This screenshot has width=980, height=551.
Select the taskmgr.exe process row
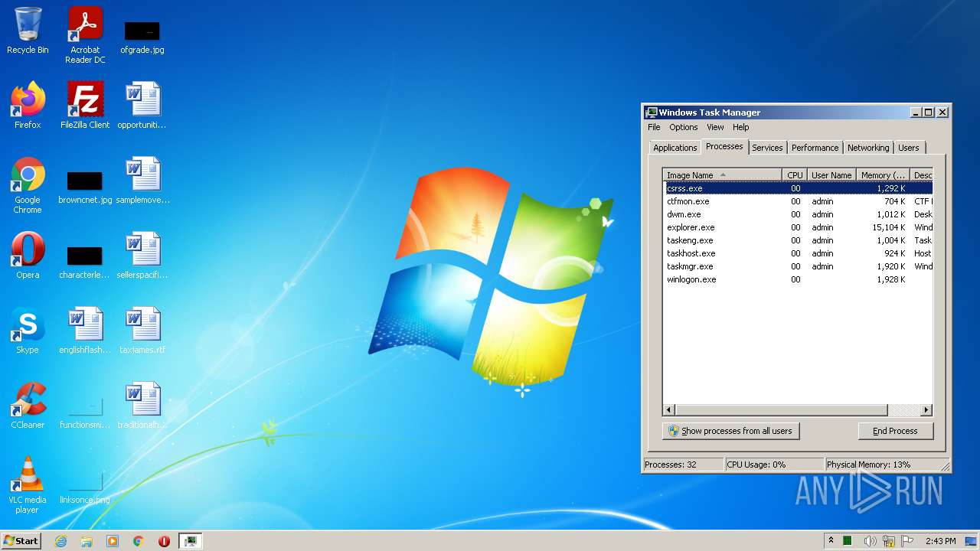tap(798, 266)
